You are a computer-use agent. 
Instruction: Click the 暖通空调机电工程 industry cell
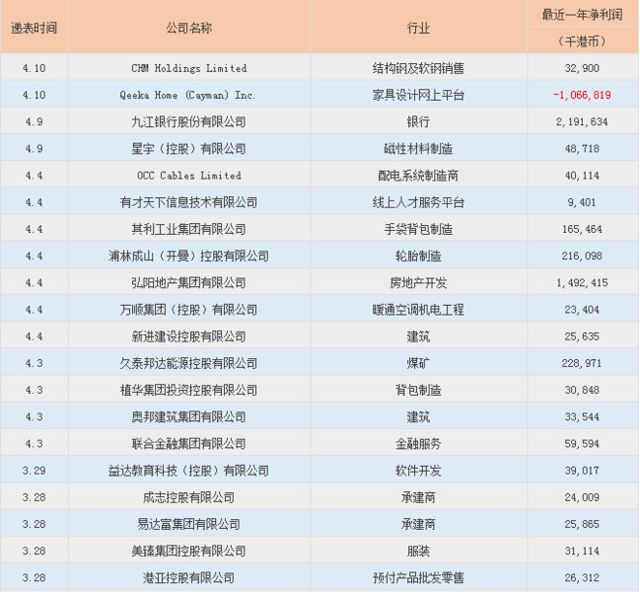tap(418, 309)
